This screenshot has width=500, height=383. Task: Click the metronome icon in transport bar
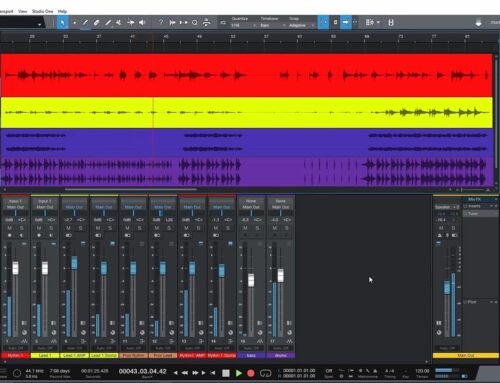click(x=375, y=370)
